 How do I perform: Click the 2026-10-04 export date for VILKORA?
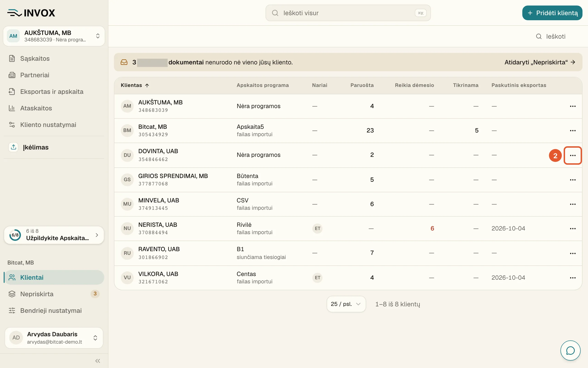[508, 277]
